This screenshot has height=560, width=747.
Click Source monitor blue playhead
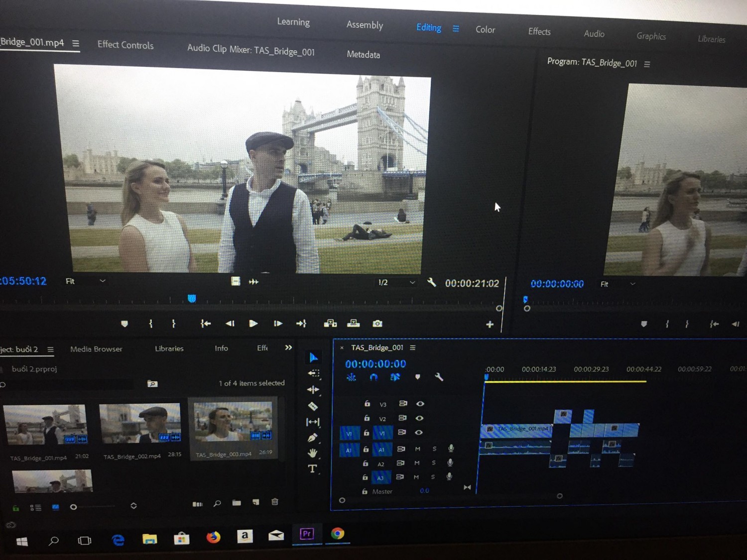[x=192, y=298]
